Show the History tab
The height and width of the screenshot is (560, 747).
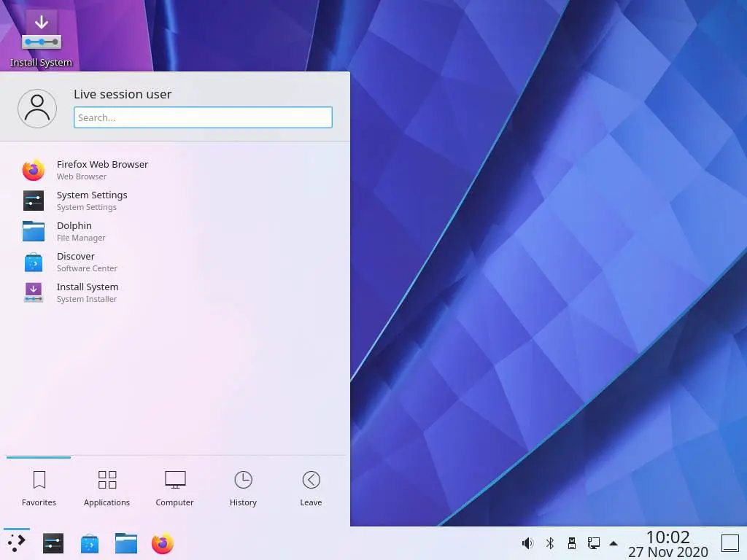243,489
